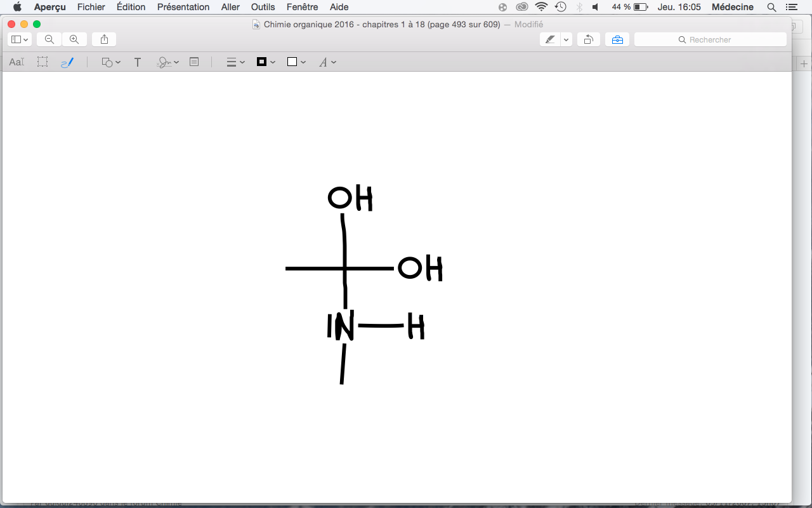Screen dimensions: 812x508
Task: Open the Fenêtre menu
Action: (303, 7)
